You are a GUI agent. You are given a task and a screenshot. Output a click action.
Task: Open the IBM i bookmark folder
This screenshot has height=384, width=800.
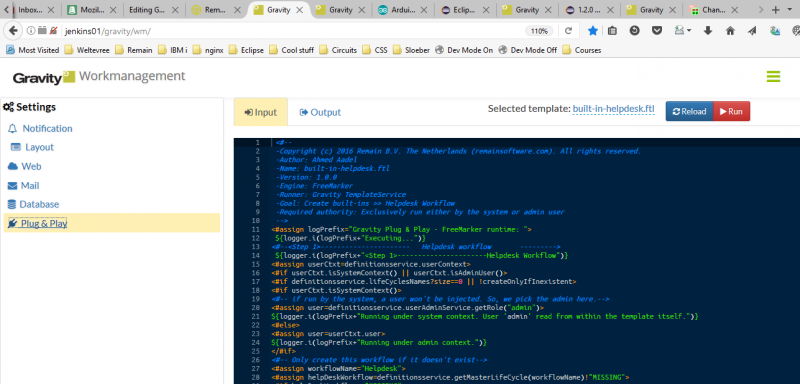coord(173,50)
